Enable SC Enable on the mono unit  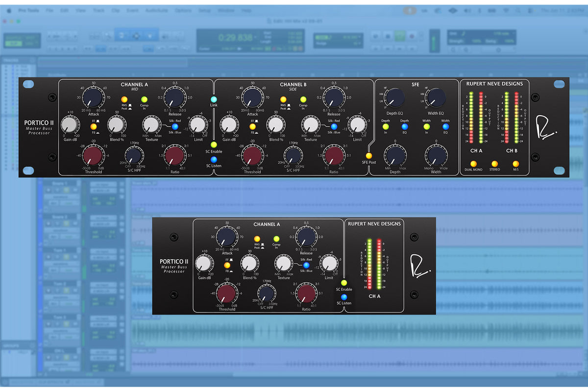[343, 283]
